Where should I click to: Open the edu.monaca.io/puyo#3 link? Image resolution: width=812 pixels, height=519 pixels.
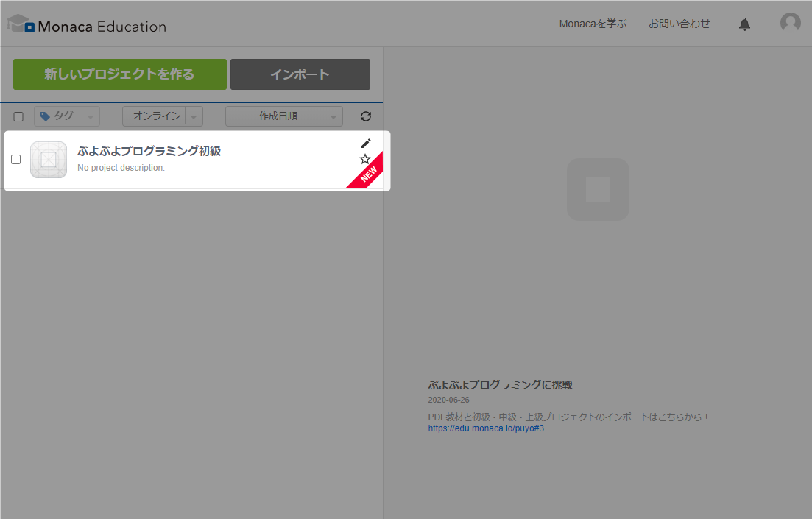[x=486, y=428]
